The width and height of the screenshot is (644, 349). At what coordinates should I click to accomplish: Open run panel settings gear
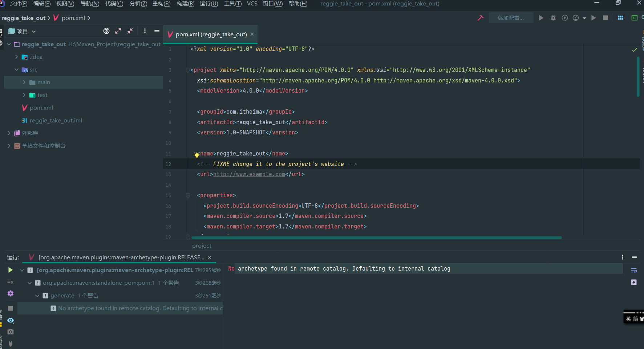(x=11, y=293)
